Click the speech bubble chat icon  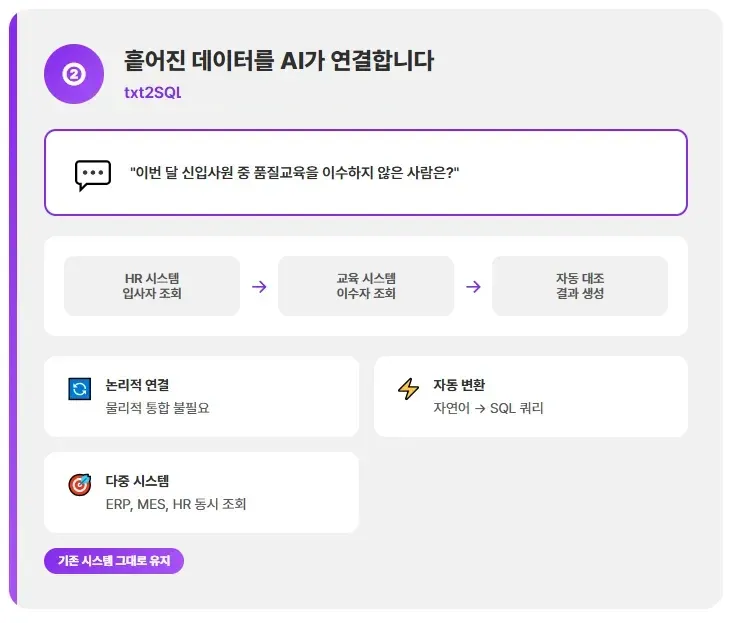click(x=93, y=175)
